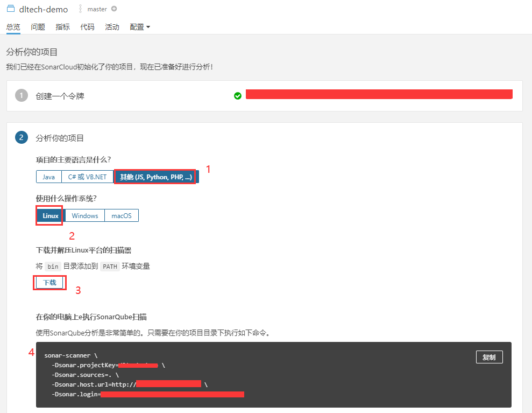Click the plus icon next to master branch
This screenshot has height=413, width=532.
pos(114,9)
